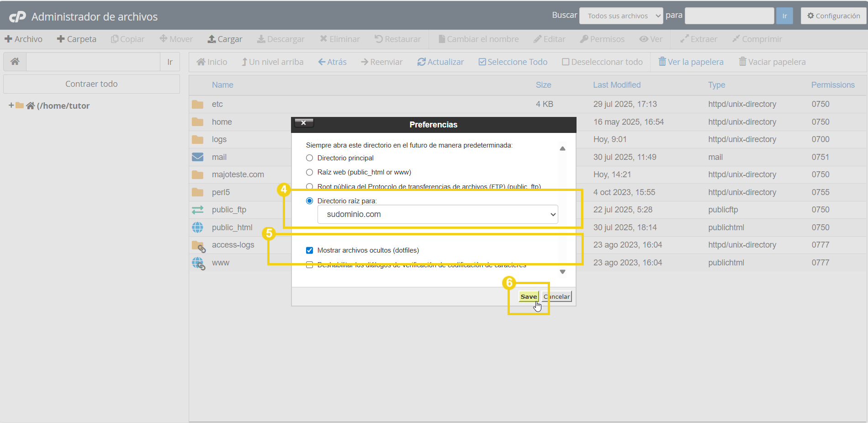Select Directorio principal radio button

tap(310, 158)
